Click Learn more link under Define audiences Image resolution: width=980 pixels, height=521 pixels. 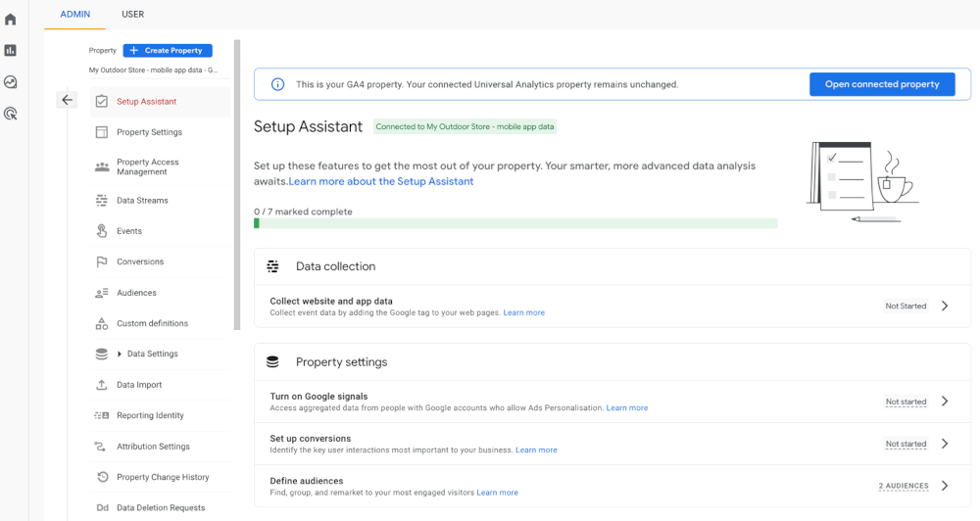(498, 493)
